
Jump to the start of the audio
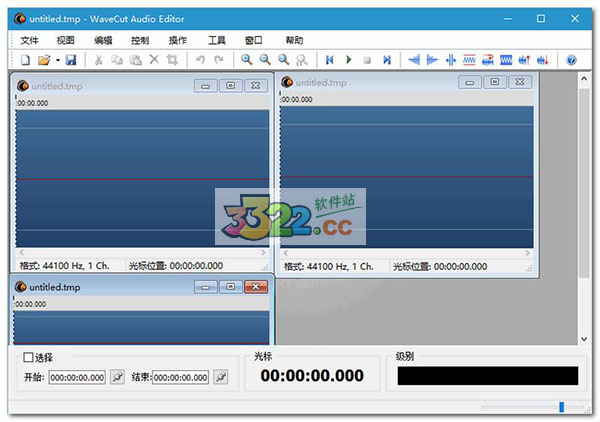329,60
